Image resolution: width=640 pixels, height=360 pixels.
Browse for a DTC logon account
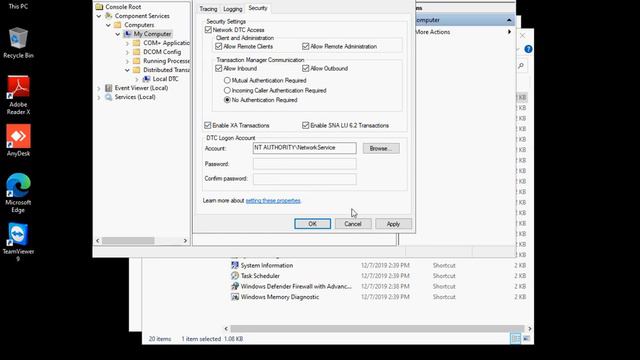(x=381, y=148)
